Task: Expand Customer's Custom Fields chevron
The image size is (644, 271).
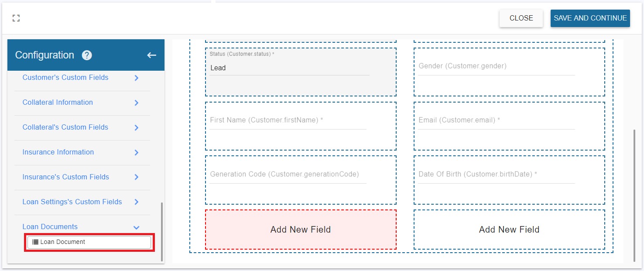Action: click(136, 78)
